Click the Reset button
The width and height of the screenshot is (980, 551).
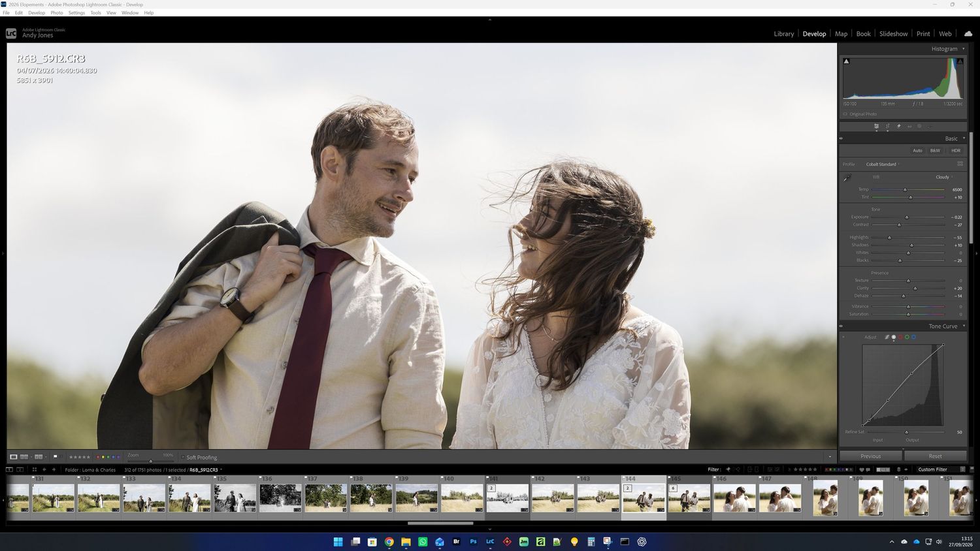(935, 456)
